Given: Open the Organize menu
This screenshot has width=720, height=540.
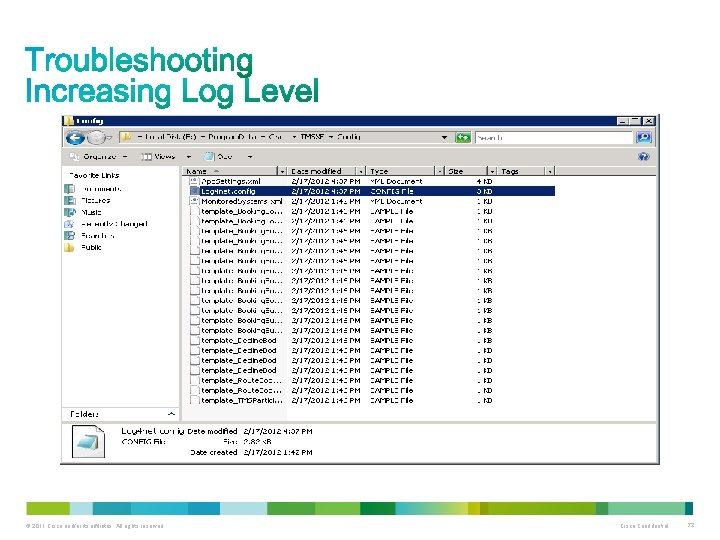Looking at the screenshot, I should coord(98,157).
